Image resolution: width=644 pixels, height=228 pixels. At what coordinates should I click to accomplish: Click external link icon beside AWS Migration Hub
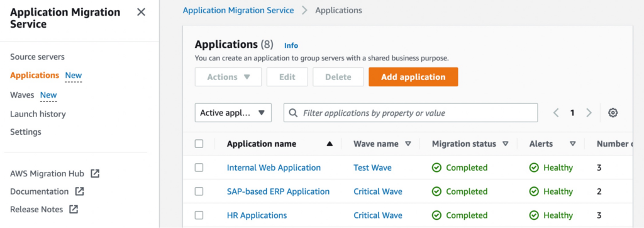point(95,174)
